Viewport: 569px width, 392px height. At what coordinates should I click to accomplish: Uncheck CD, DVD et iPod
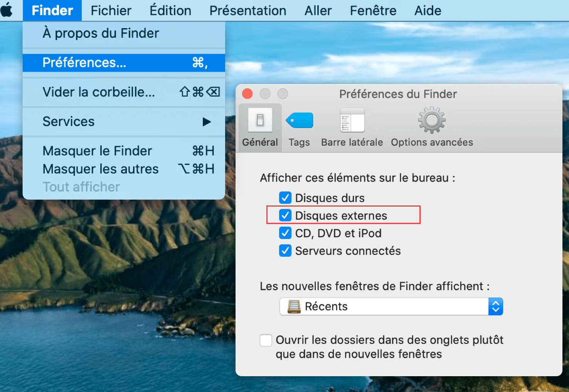[285, 233]
